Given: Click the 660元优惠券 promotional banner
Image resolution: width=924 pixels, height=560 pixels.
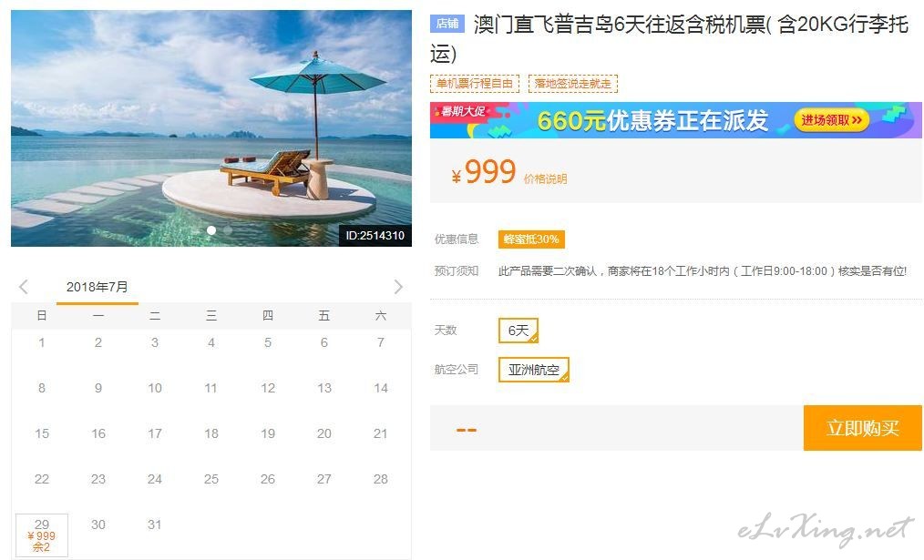Looking at the screenshot, I should point(676,120).
